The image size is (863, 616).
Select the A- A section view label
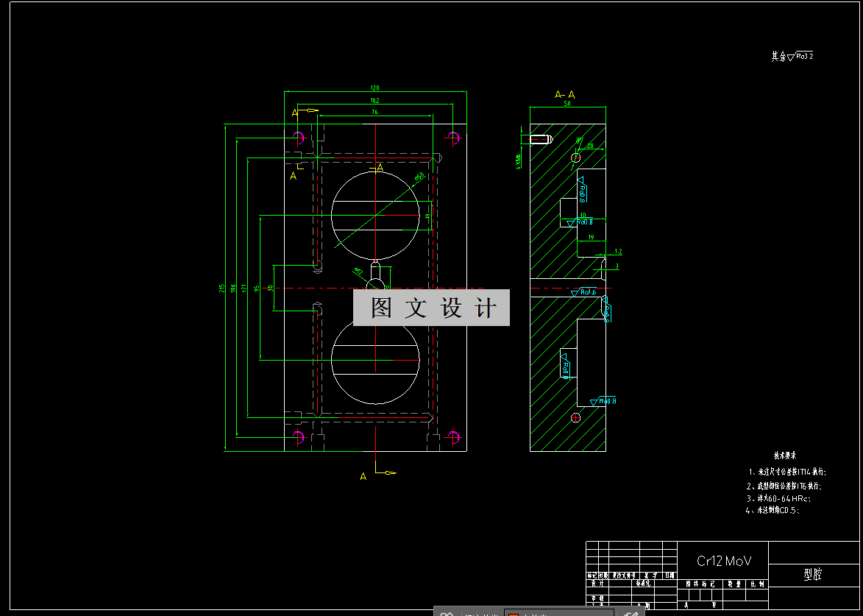point(565,95)
